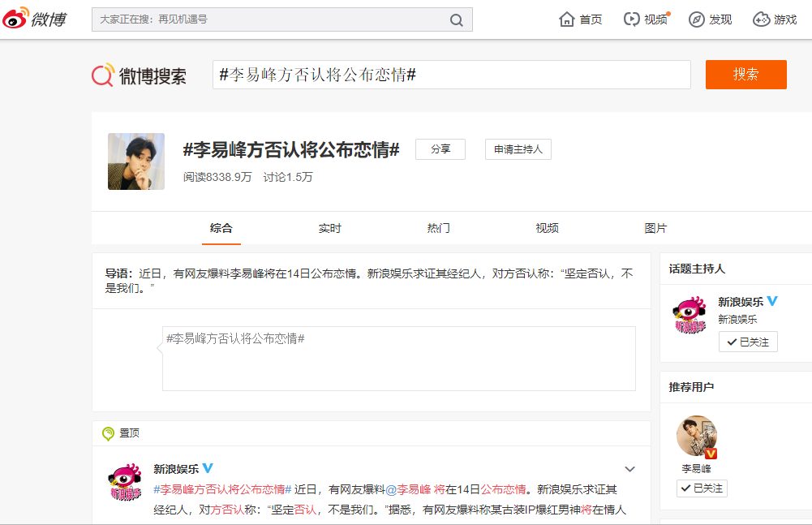Toggle 已关注 follow state for 新浪娱乐
The height and width of the screenshot is (525, 812).
point(748,342)
